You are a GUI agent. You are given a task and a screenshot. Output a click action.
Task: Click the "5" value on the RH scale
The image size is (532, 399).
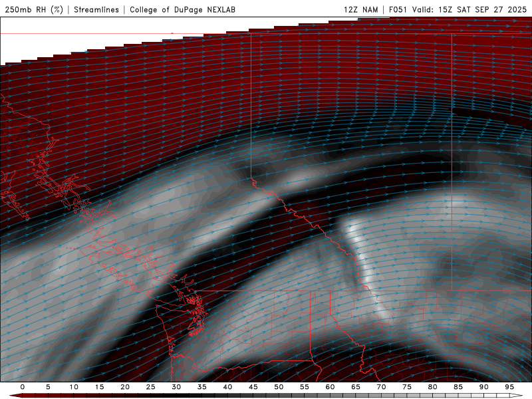(48, 387)
